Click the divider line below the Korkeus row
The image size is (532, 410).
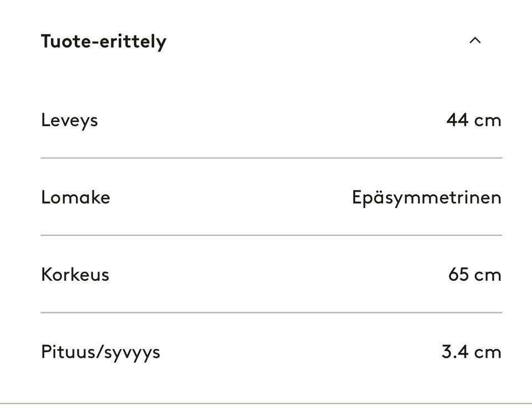click(271, 312)
